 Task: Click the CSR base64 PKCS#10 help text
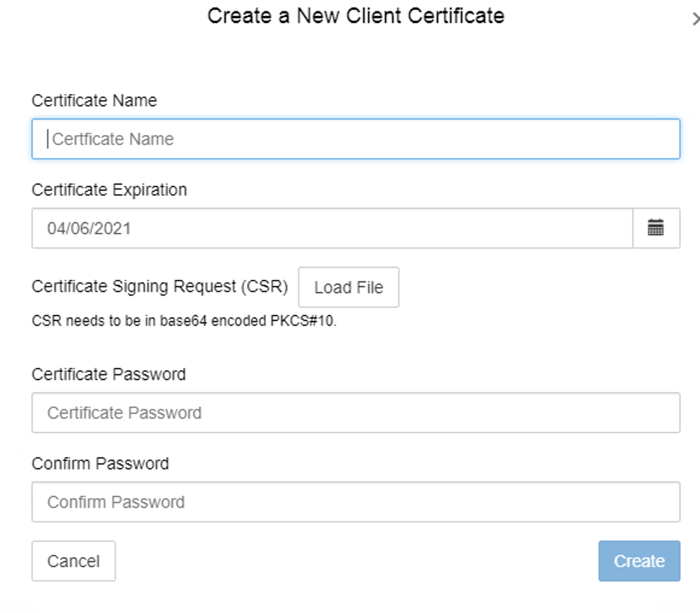pos(184,320)
